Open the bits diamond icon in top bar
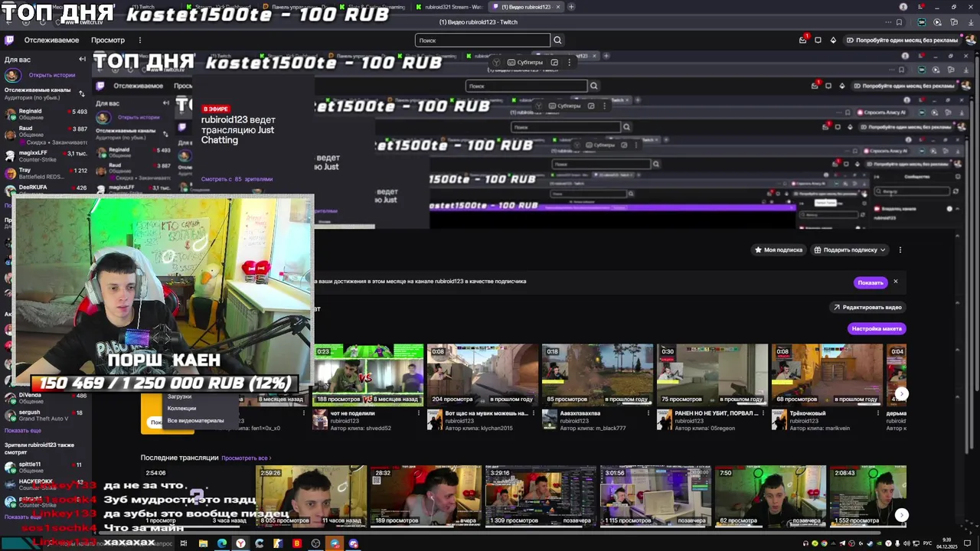 (833, 40)
